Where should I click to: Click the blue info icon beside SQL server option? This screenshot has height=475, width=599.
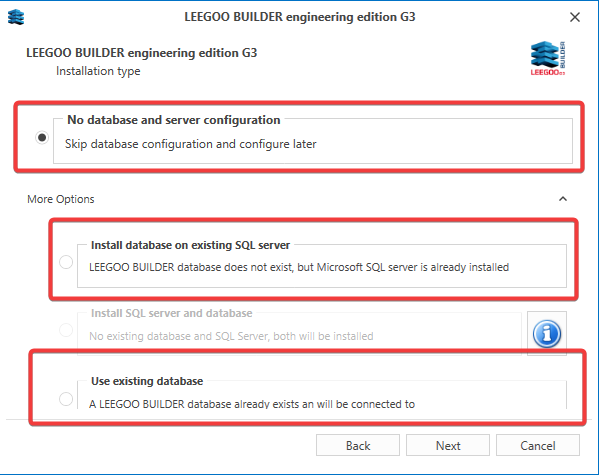pos(547,334)
